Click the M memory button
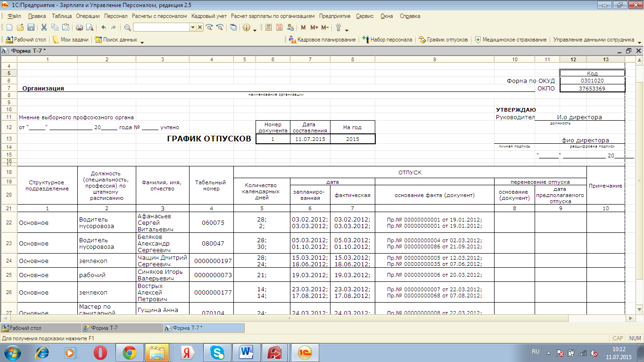 [303, 27]
